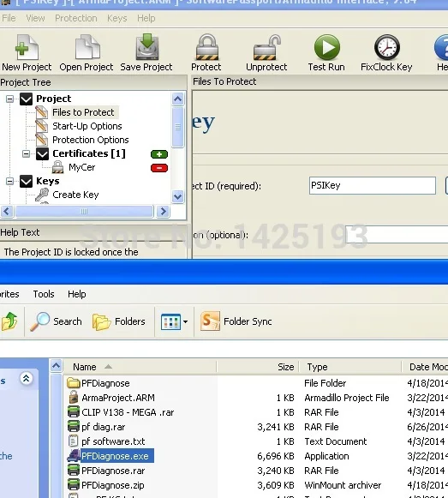Open the Explorer Help menu
This screenshot has height=498, width=448.
click(x=76, y=294)
